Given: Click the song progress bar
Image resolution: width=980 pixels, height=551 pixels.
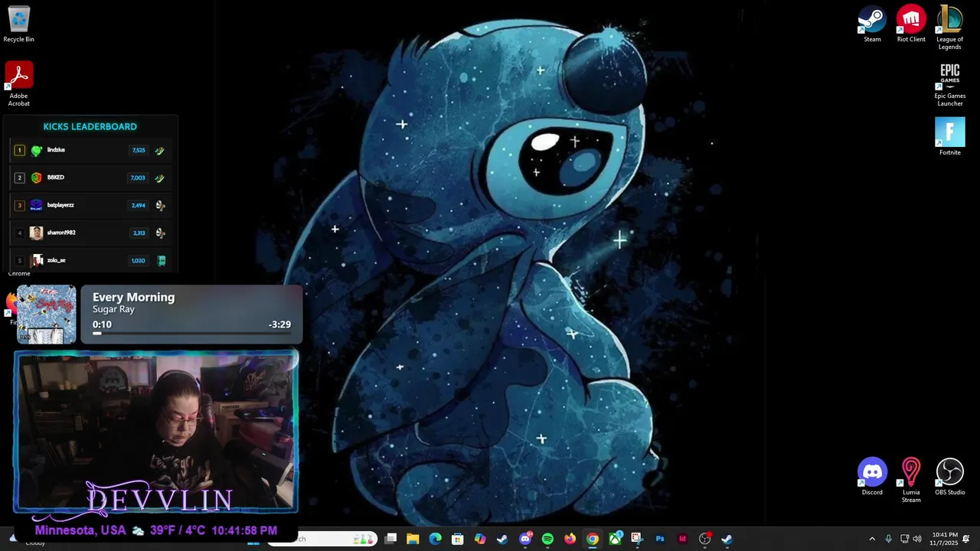Looking at the screenshot, I should [191, 334].
